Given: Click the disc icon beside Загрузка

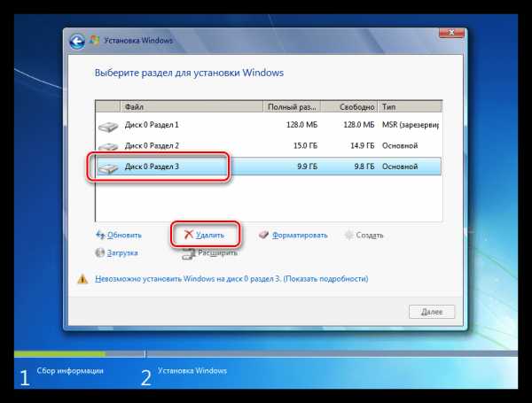Looking at the screenshot, I should (x=99, y=252).
